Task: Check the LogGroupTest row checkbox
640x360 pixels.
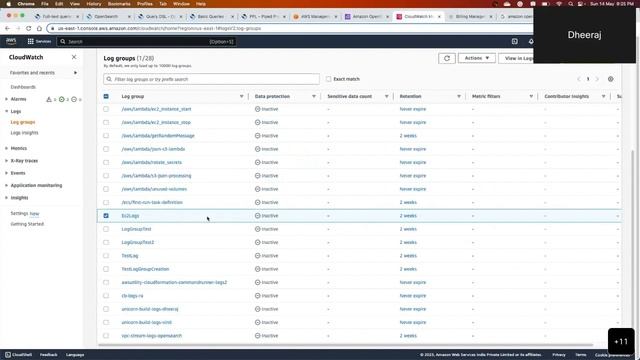Action: click(x=106, y=229)
